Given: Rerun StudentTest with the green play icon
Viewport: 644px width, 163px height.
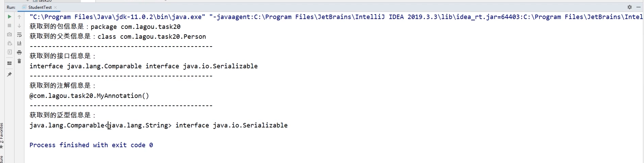Looking at the screenshot, I should coord(10,17).
